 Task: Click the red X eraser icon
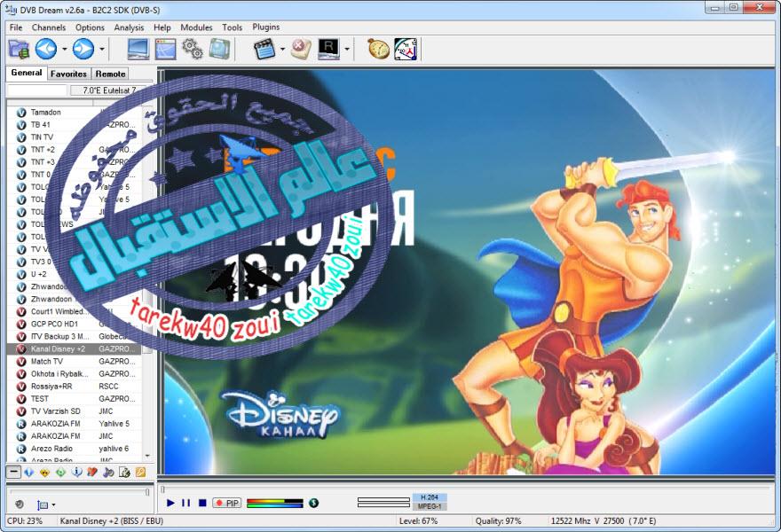tap(302, 50)
